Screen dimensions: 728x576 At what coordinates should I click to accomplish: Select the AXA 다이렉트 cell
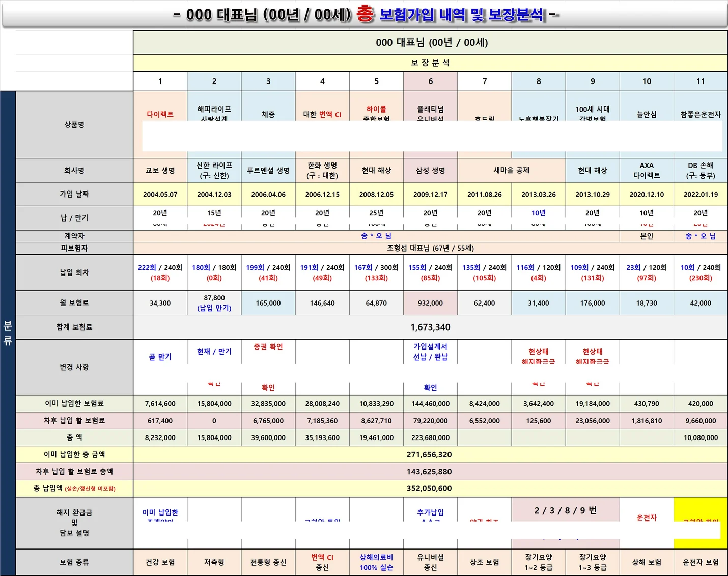click(x=647, y=171)
